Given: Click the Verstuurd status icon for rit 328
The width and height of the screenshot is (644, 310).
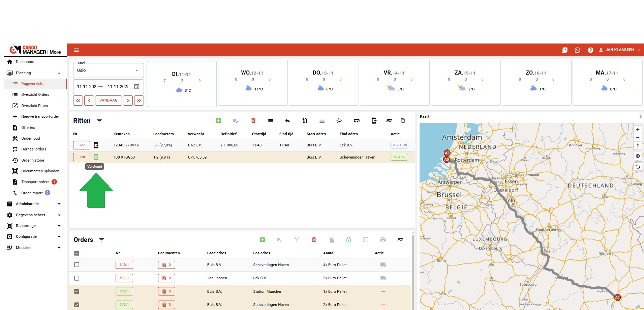Looking at the screenshot, I should click(x=96, y=157).
